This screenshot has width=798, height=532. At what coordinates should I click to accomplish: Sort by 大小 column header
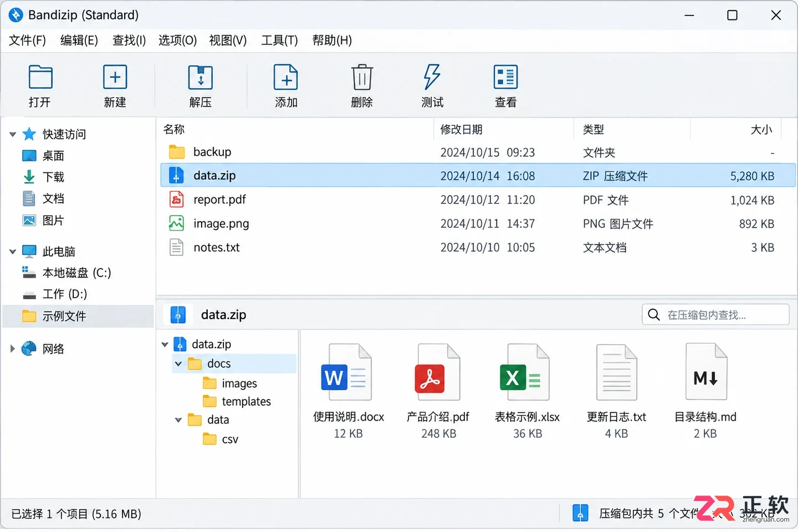(x=761, y=130)
